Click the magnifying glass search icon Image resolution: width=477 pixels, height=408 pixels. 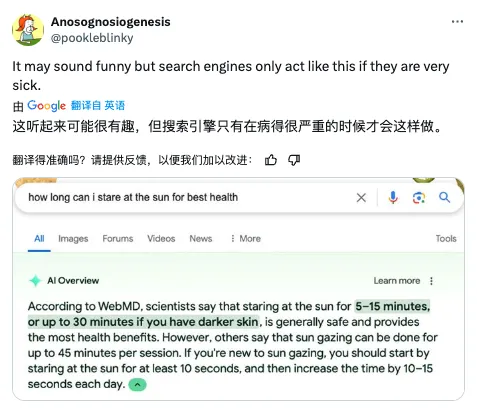pos(444,197)
